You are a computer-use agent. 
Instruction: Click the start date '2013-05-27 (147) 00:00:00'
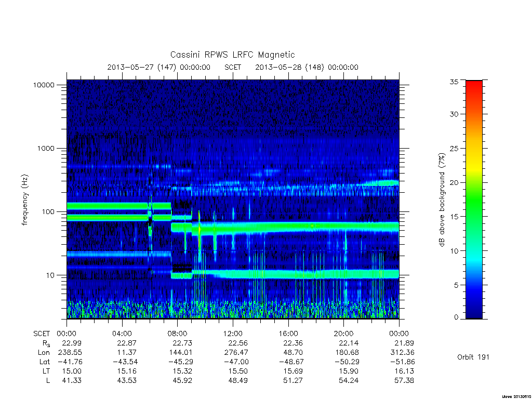159,67
